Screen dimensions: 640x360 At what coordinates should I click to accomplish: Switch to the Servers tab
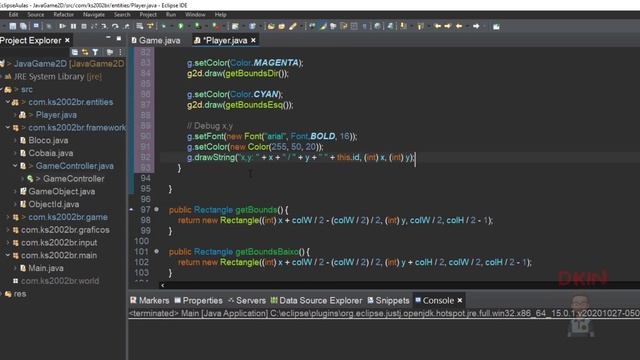247,300
